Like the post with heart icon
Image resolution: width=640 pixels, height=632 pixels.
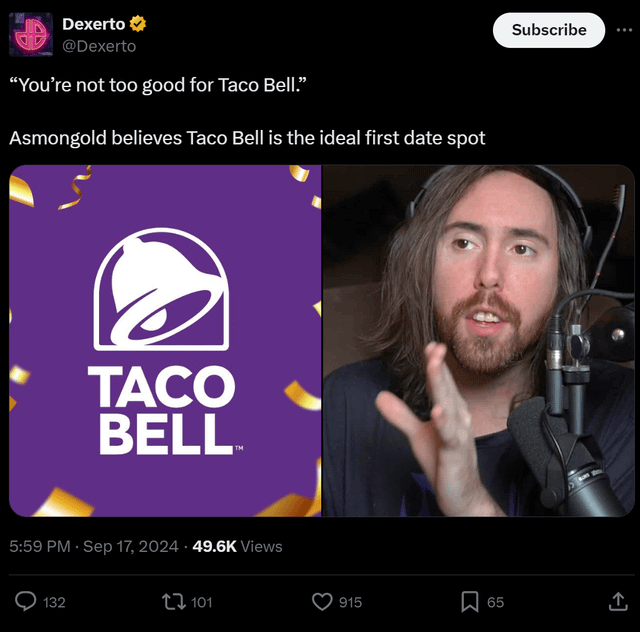322,602
